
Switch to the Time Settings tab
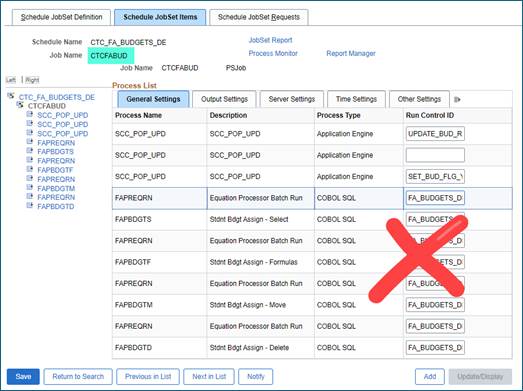(356, 99)
